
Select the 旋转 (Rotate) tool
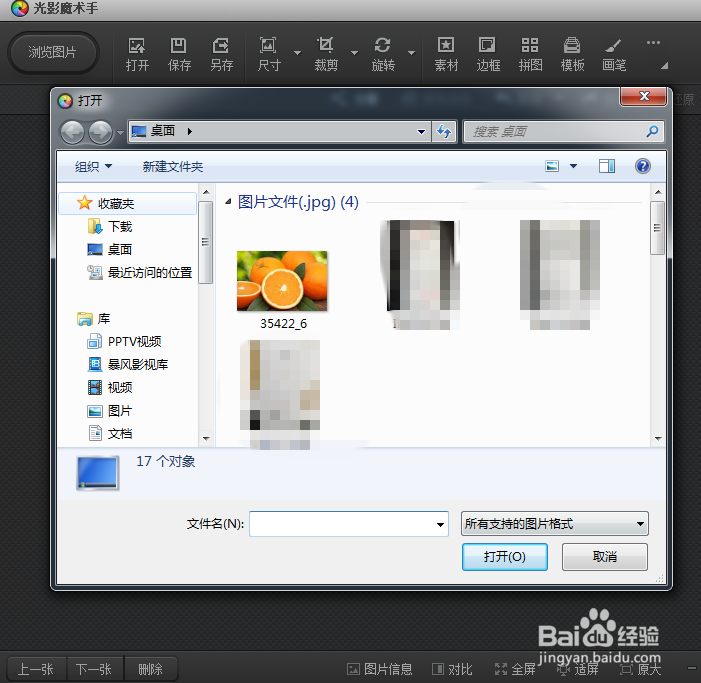383,54
